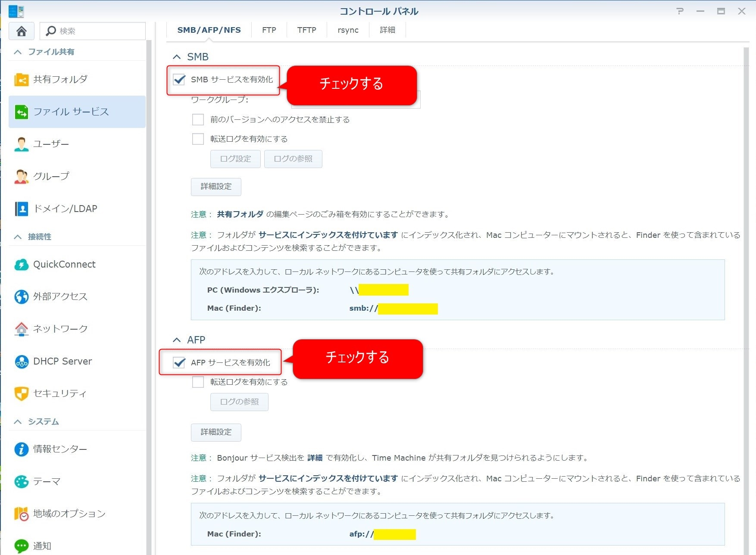Image resolution: width=756 pixels, height=555 pixels.
Task: Switch to the FTP tab
Action: pyautogui.click(x=269, y=30)
